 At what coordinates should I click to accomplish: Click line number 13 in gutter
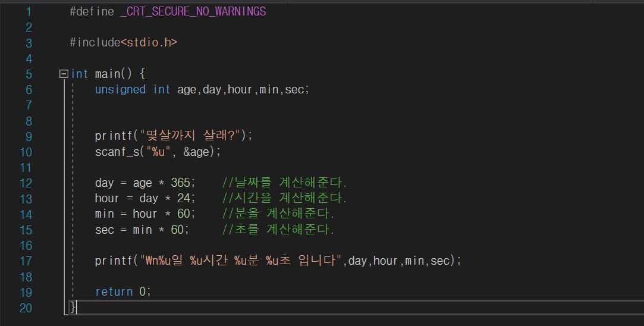tap(26, 199)
